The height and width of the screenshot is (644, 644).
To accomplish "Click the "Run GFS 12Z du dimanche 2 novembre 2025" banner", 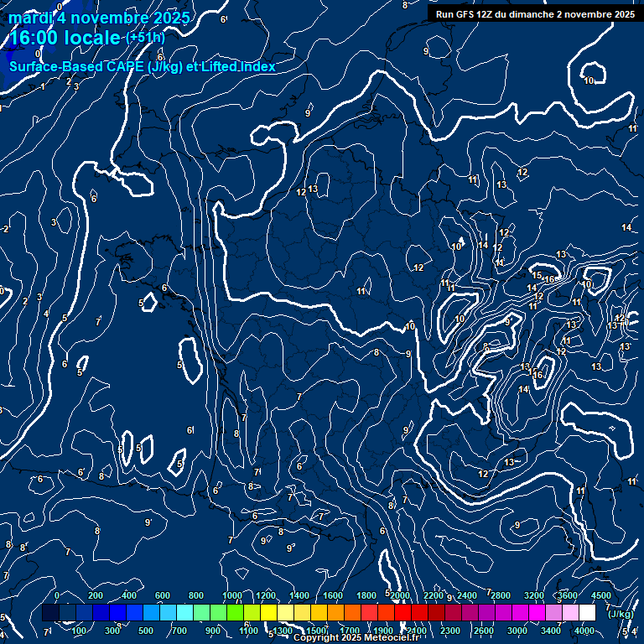I will tap(535, 14).
